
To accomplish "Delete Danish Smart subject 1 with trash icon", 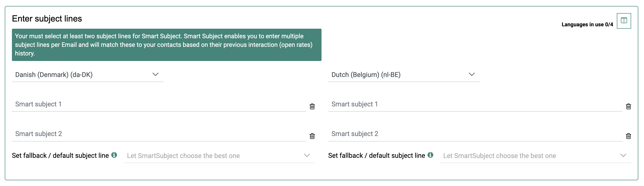I will click(x=312, y=106).
